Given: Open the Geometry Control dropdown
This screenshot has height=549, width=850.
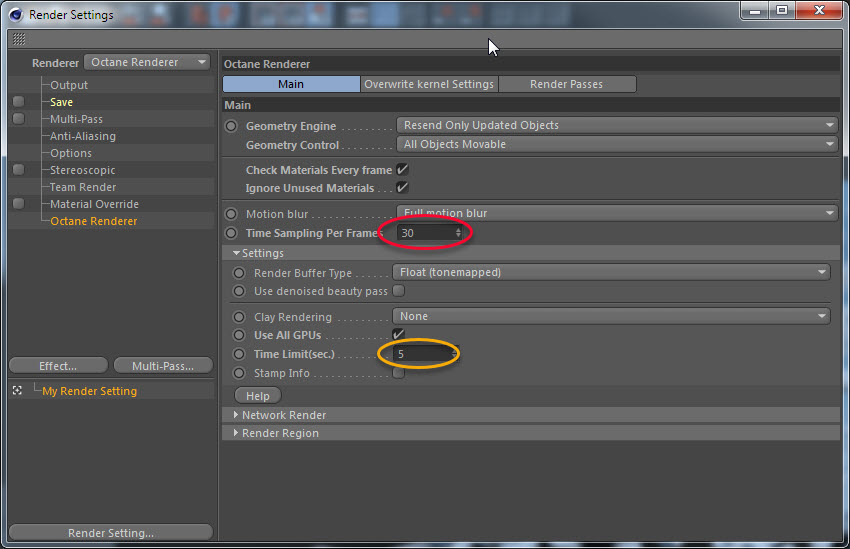Looking at the screenshot, I should tap(617, 144).
